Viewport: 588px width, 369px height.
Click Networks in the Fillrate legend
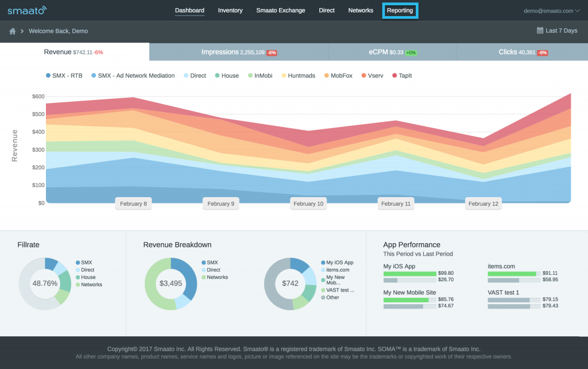(89, 285)
